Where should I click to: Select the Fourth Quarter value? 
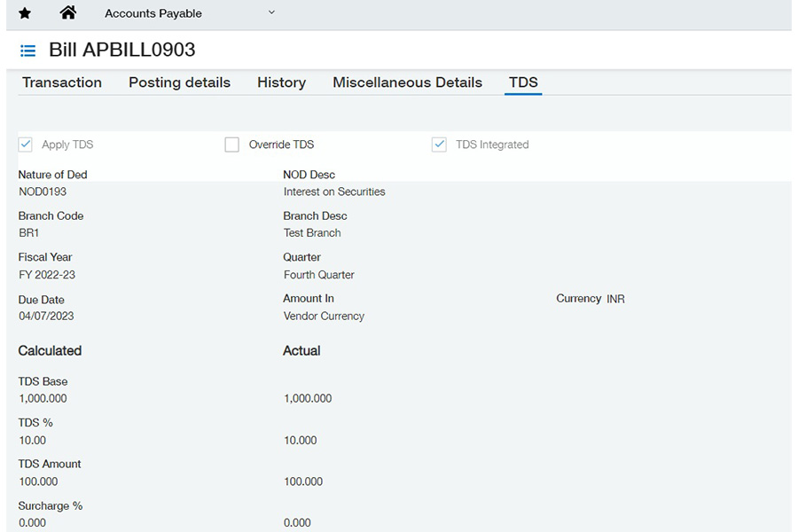tap(319, 275)
